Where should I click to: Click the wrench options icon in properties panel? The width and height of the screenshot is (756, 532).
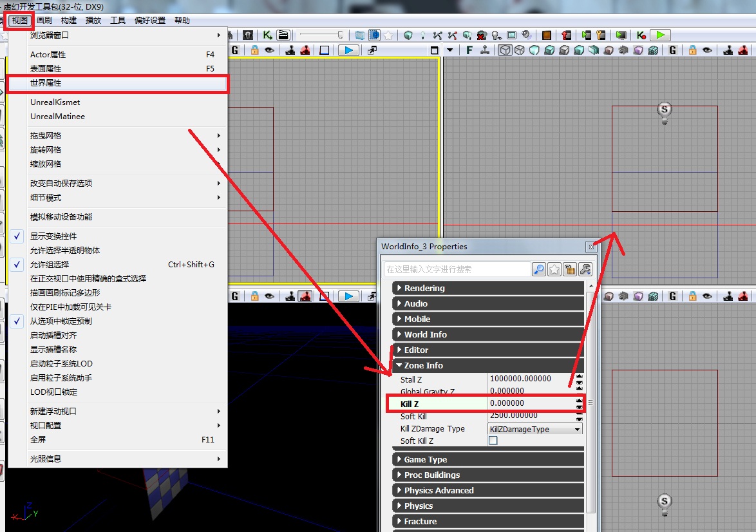[x=585, y=269]
